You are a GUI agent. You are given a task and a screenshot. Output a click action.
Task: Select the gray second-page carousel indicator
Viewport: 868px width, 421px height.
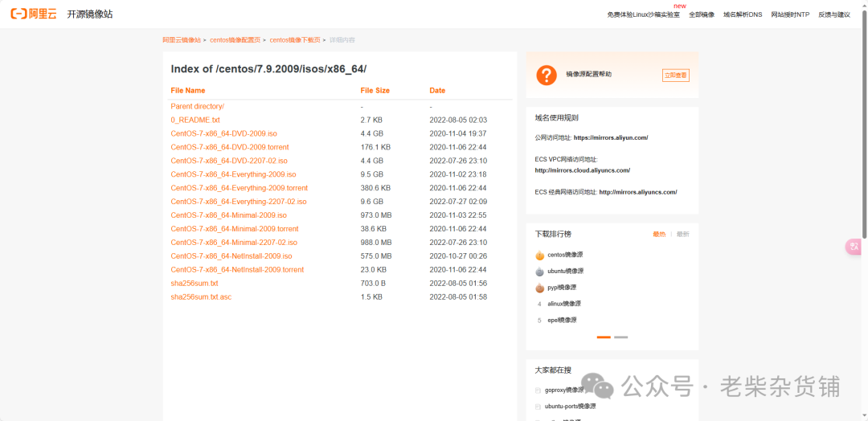(x=620, y=337)
